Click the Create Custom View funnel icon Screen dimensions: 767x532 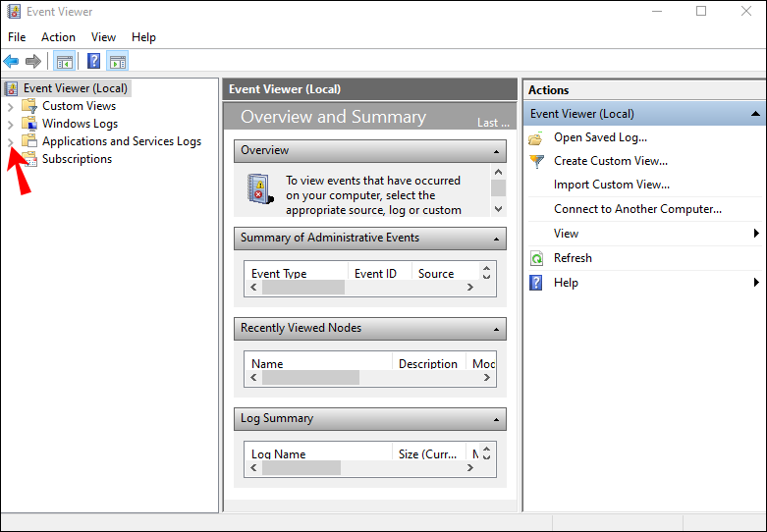536,161
